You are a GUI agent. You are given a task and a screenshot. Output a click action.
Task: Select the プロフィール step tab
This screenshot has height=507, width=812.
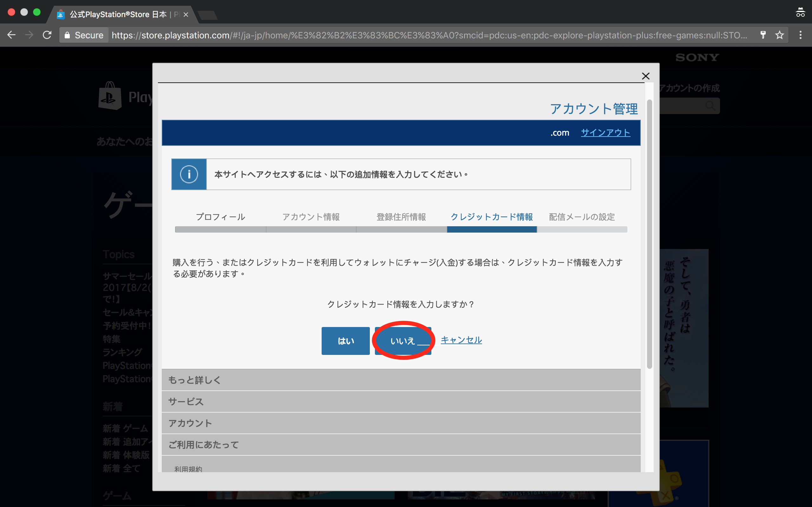(220, 217)
